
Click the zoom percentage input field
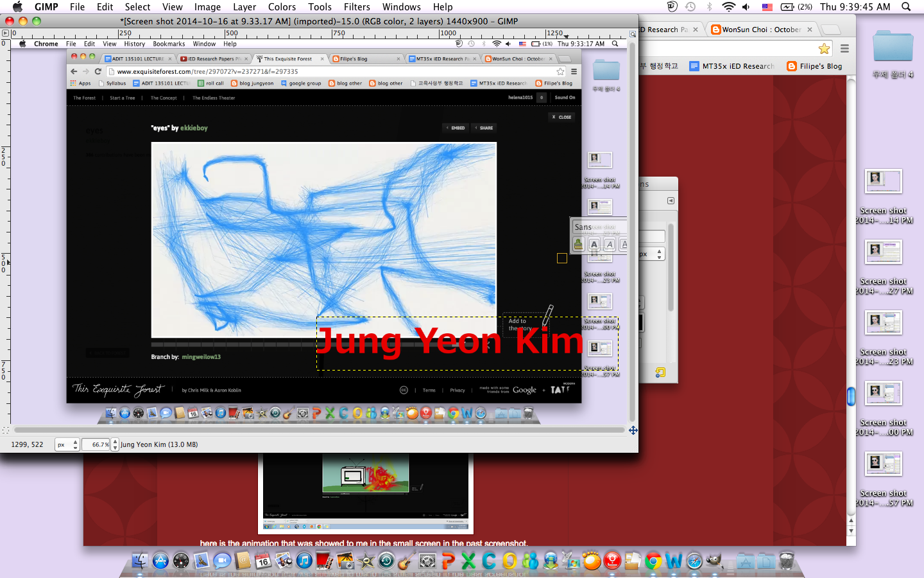pyautogui.click(x=96, y=444)
